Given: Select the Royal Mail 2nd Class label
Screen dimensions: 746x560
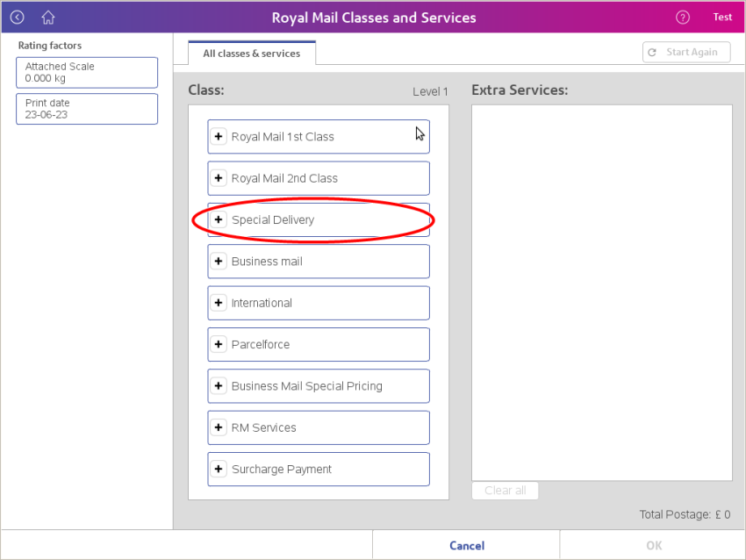Looking at the screenshot, I should pos(284,178).
